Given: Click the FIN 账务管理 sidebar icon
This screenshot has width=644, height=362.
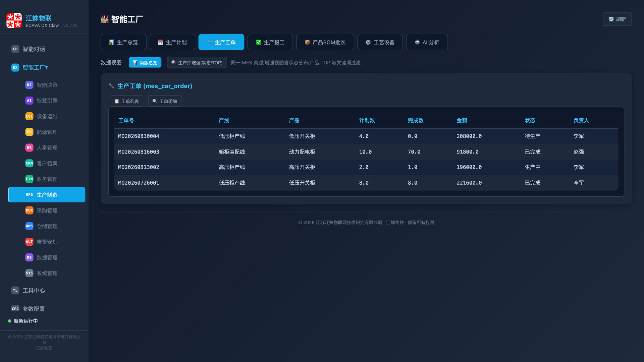Looking at the screenshot, I should (x=29, y=179).
